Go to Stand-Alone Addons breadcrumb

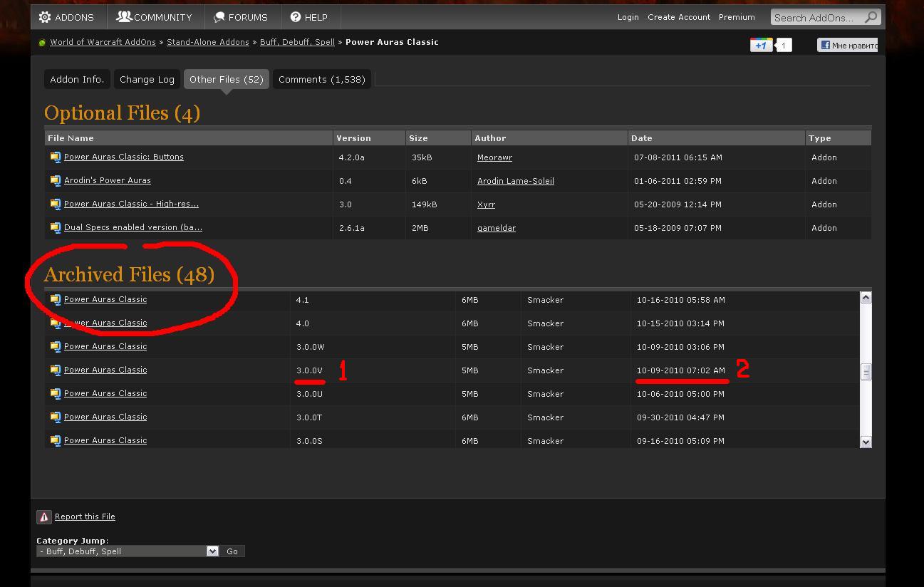pyautogui.click(x=208, y=42)
